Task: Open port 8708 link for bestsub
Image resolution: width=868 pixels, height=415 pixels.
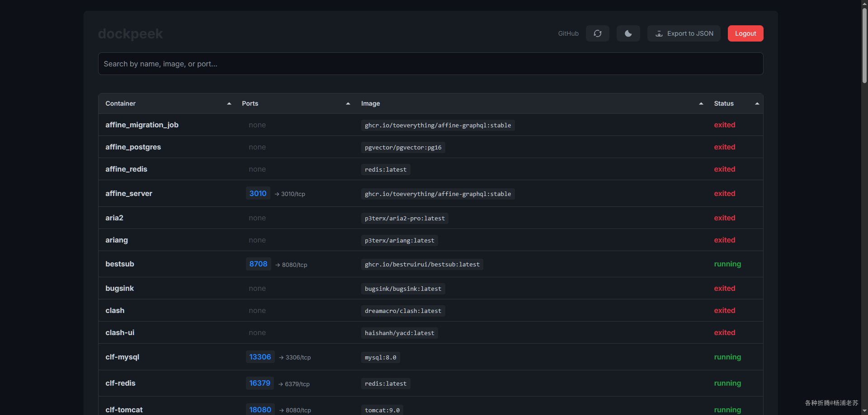Action: tap(258, 264)
